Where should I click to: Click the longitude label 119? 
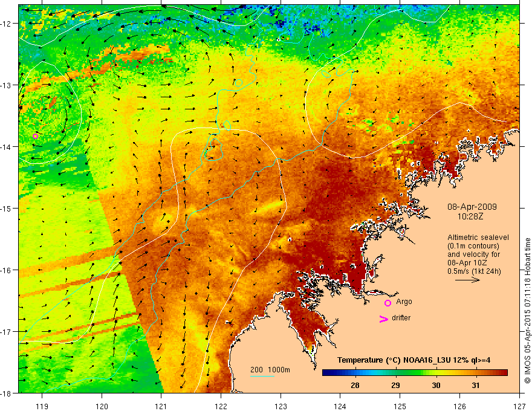tap(42, 406)
